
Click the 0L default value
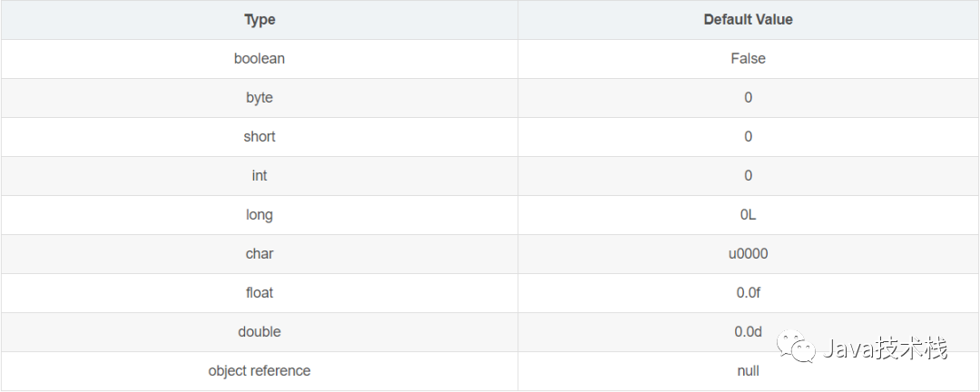(x=748, y=215)
